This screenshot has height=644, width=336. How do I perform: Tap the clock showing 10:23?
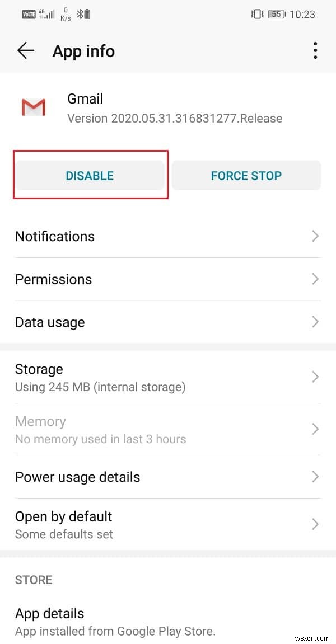[x=302, y=13]
